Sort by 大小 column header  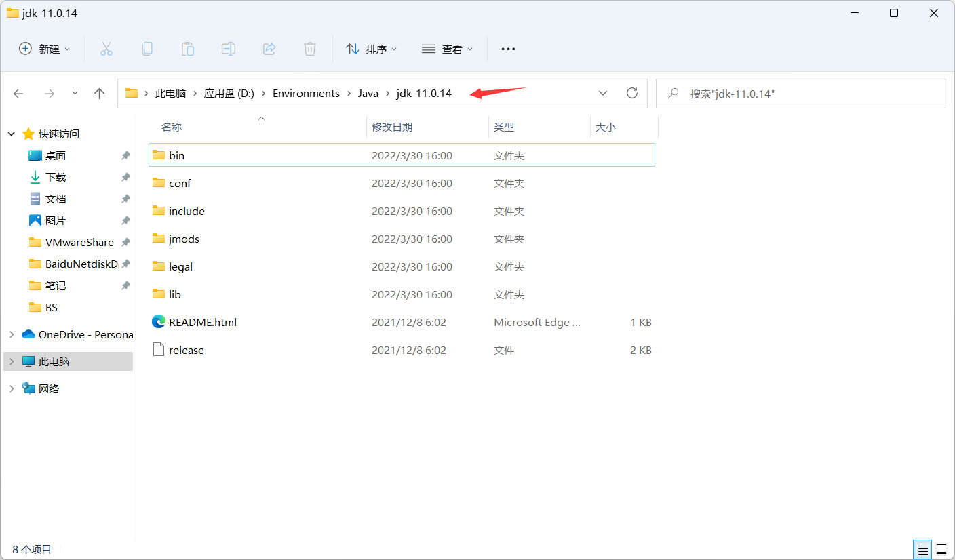tap(606, 127)
